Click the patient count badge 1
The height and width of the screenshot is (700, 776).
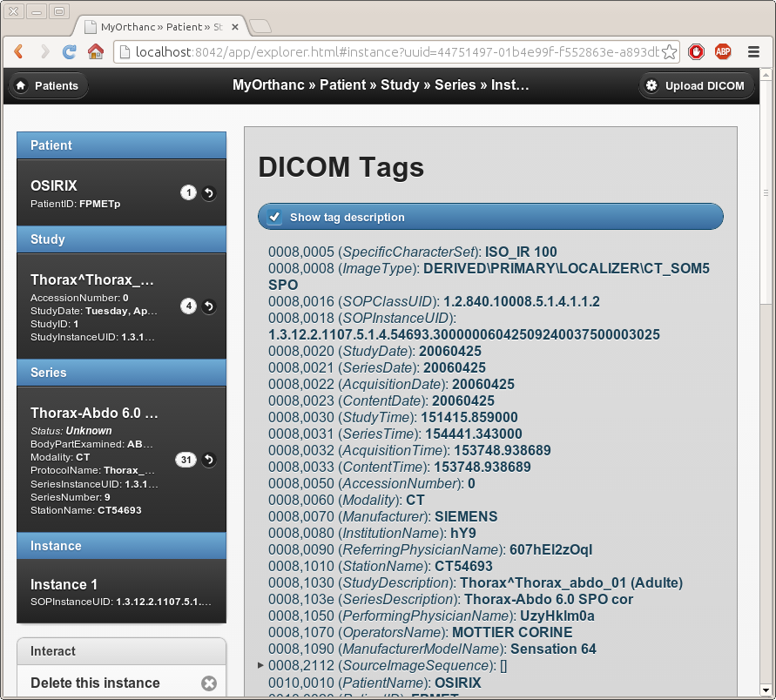point(188,192)
